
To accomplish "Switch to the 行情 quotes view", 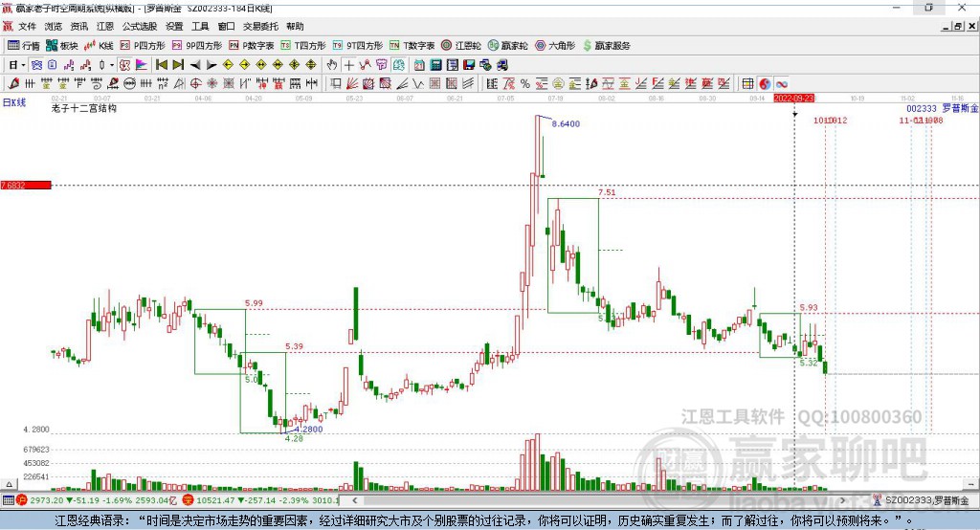I will 24,46.
